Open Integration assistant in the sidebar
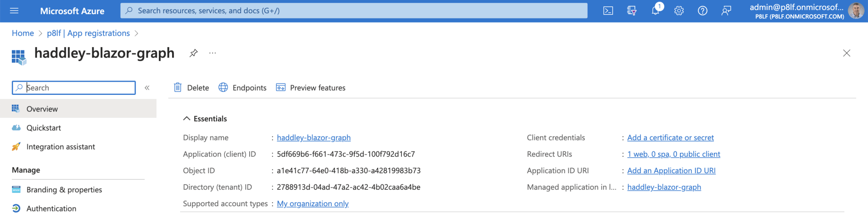868x218 pixels. tap(61, 147)
